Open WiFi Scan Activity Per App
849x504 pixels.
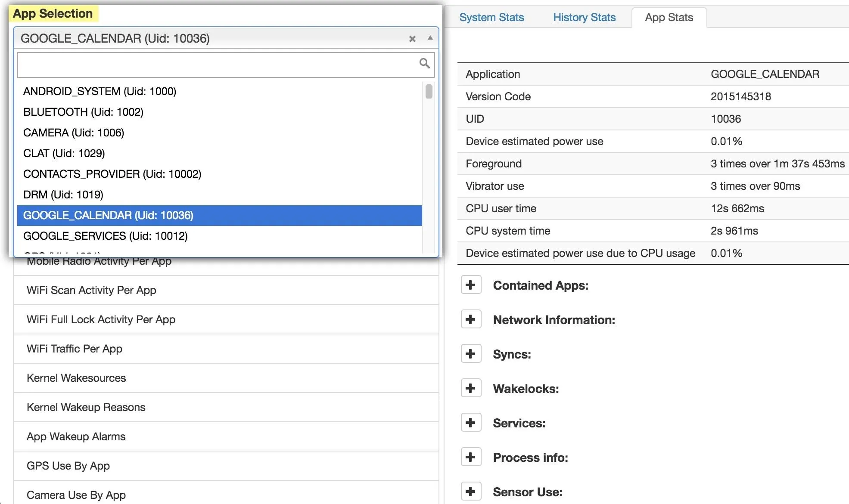(226, 290)
